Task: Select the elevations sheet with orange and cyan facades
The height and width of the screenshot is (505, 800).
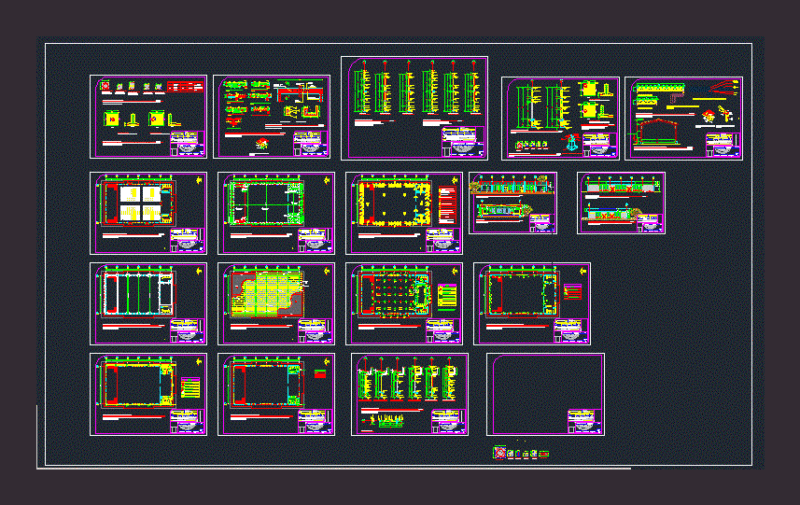Action: [513, 203]
